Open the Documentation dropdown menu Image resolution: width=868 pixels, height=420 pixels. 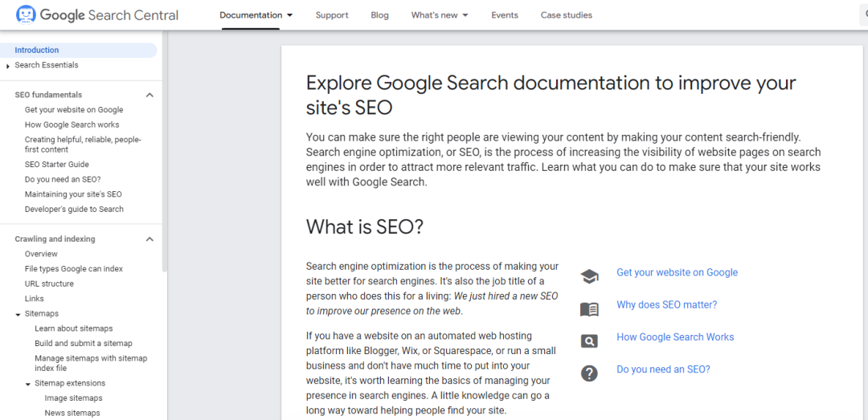click(x=256, y=15)
